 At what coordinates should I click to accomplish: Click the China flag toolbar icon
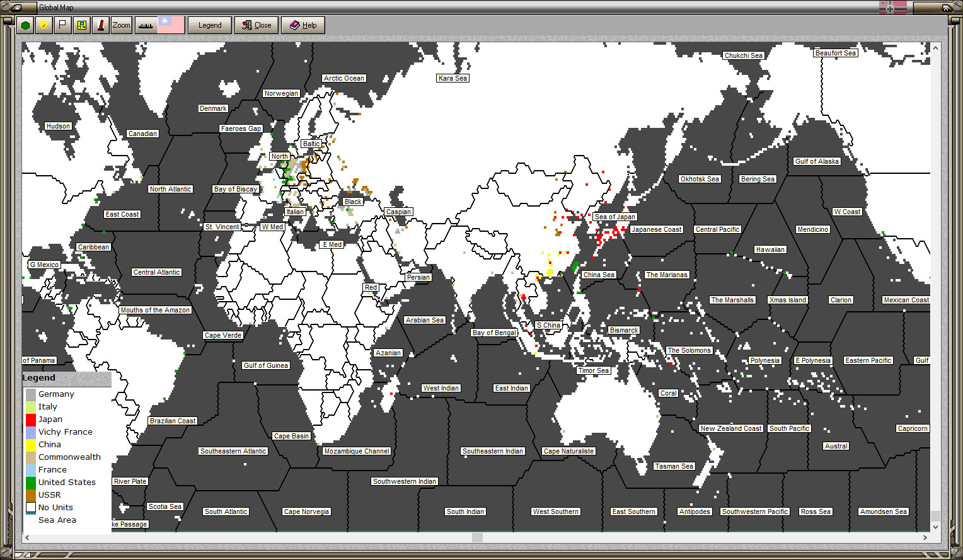pos(171,25)
